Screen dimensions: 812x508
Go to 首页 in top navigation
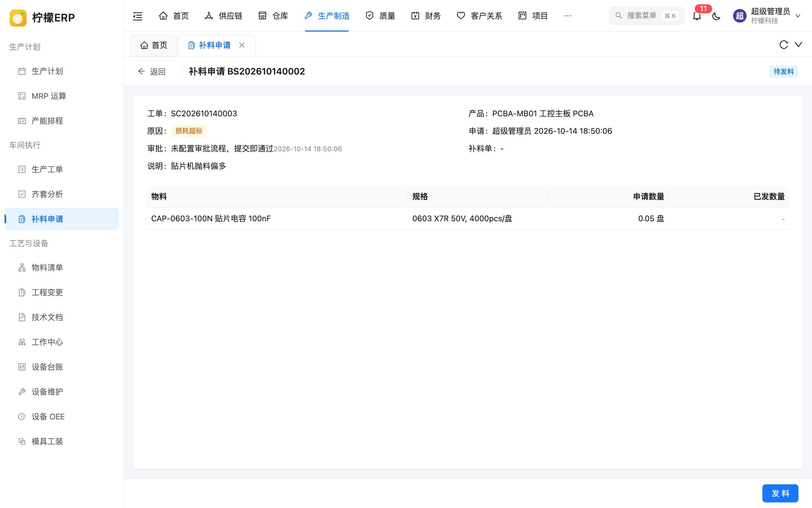pyautogui.click(x=173, y=16)
